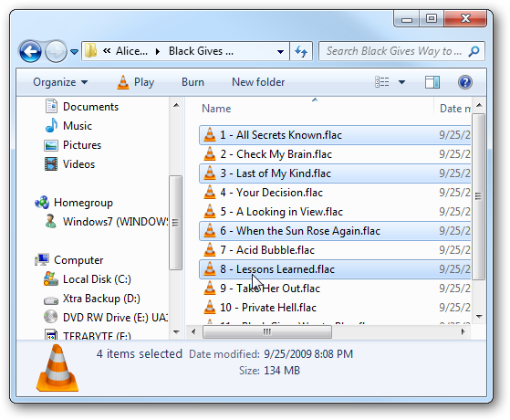
Task: Click Date modified value in details pane
Action: (x=308, y=354)
